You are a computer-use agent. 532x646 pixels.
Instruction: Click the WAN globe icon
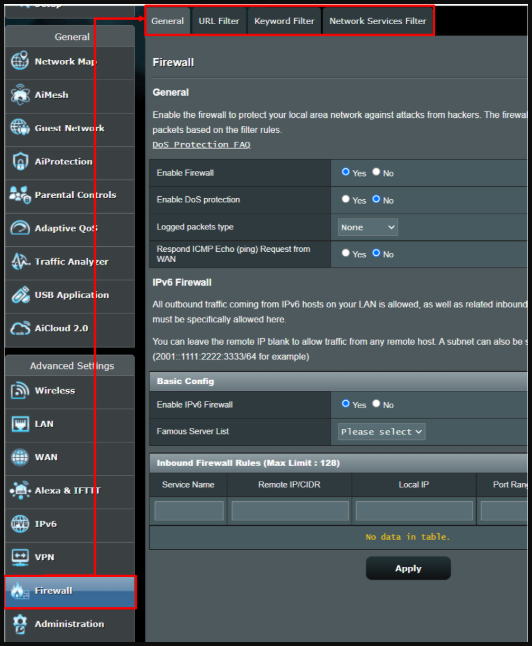[x=20, y=457]
